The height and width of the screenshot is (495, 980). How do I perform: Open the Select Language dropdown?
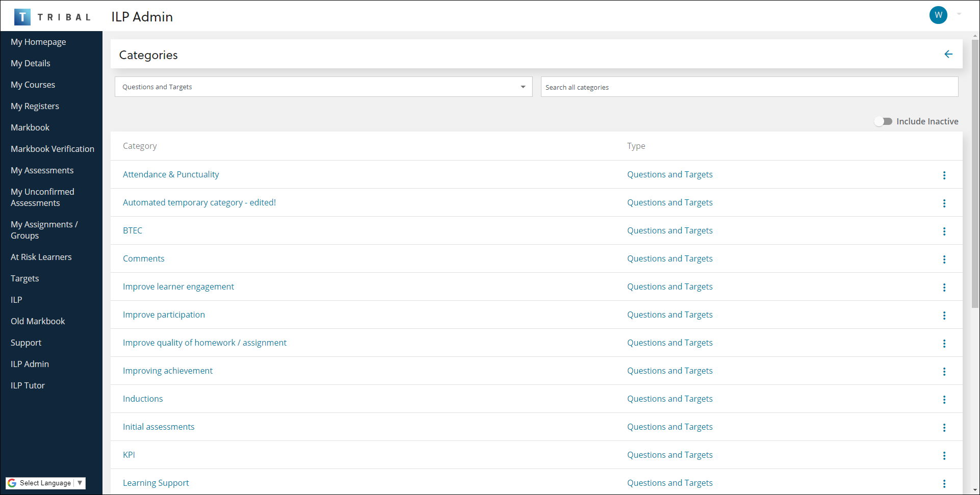point(45,483)
